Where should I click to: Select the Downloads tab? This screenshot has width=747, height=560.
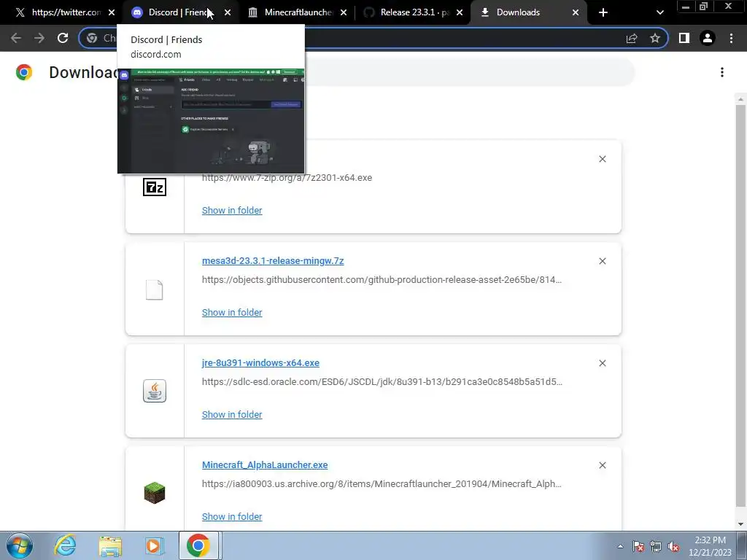click(528, 12)
